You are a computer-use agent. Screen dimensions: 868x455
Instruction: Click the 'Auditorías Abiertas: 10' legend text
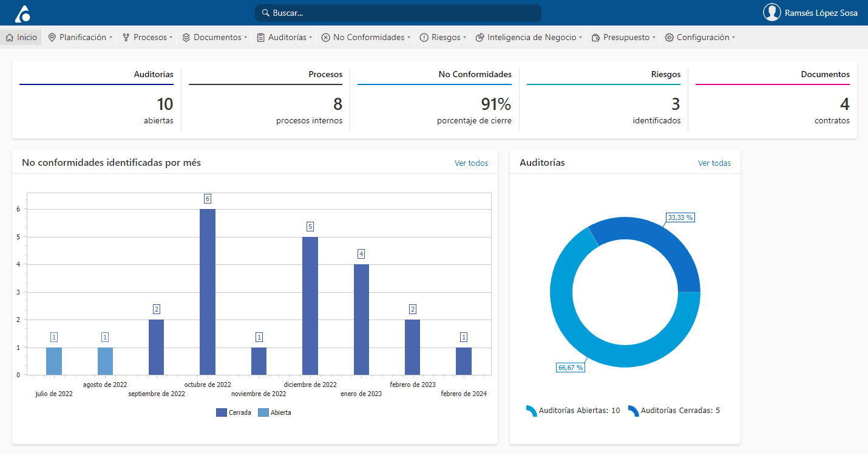pyautogui.click(x=580, y=411)
